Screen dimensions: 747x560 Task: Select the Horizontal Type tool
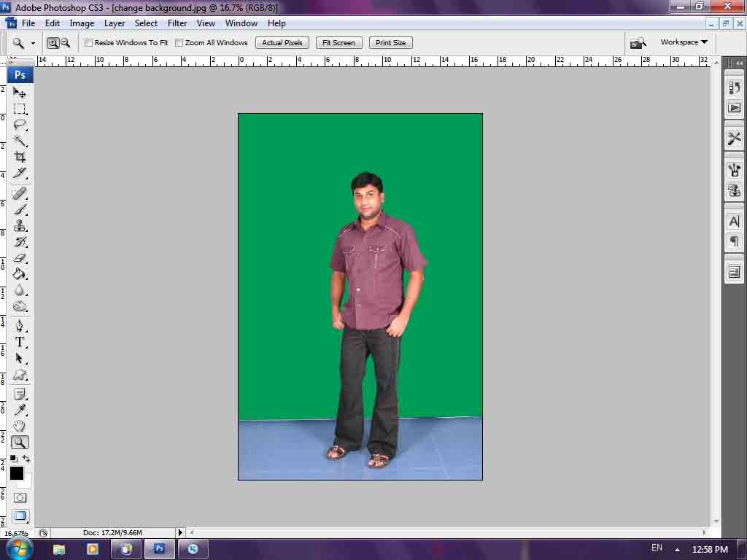click(x=20, y=343)
